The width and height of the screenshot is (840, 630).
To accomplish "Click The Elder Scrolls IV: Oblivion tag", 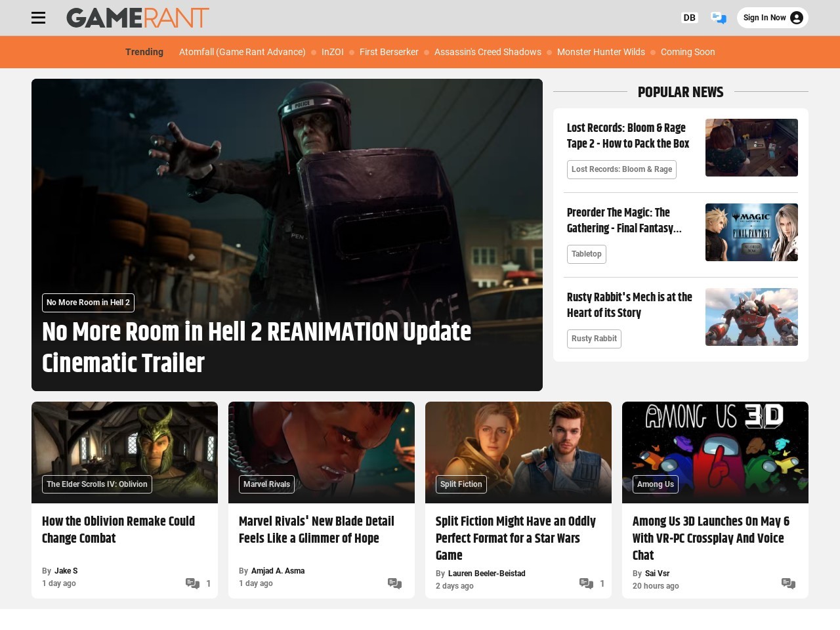I will click(x=96, y=484).
